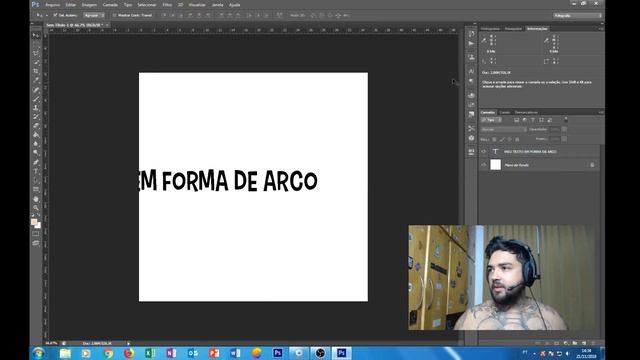The height and width of the screenshot is (360, 640).
Task: Click the auto-align layers icon in options bar
Action: 279,15
